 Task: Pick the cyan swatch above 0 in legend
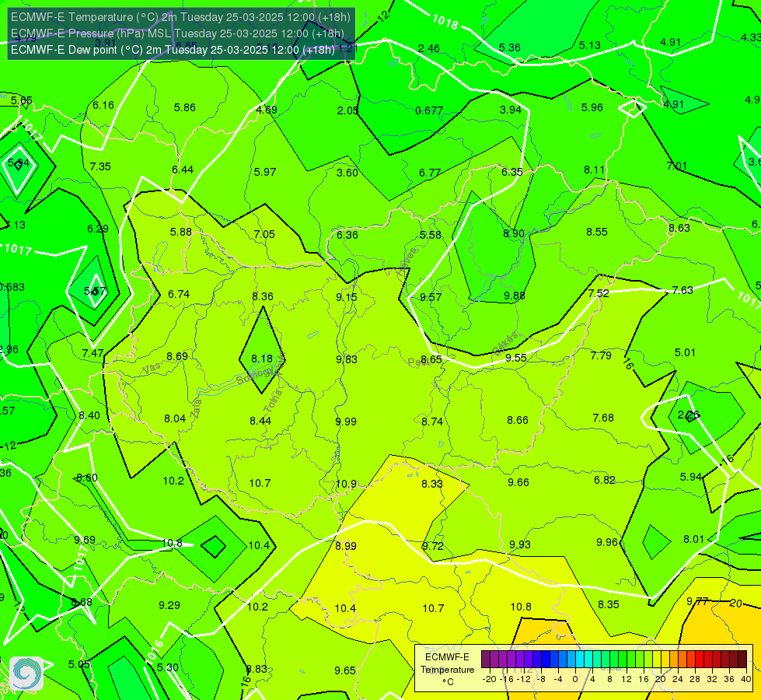579,660
